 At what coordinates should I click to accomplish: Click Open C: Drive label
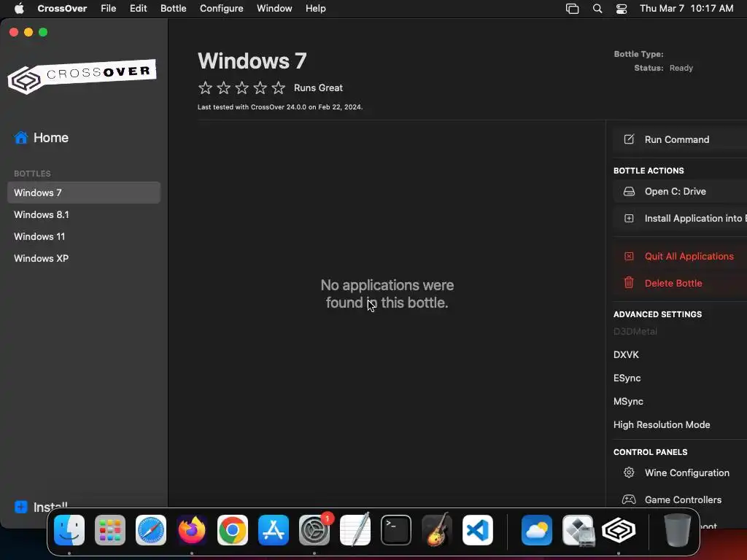pyautogui.click(x=675, y=192)
